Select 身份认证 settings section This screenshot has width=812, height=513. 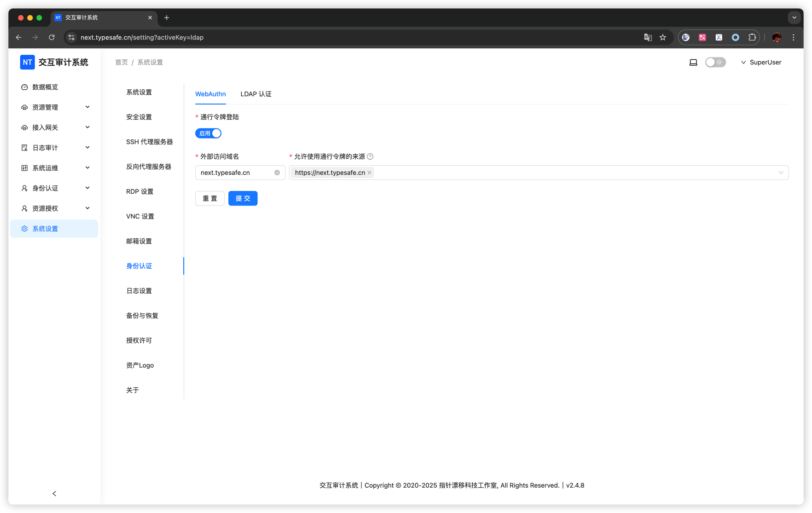pyautogui.click(x=139, y=266)
